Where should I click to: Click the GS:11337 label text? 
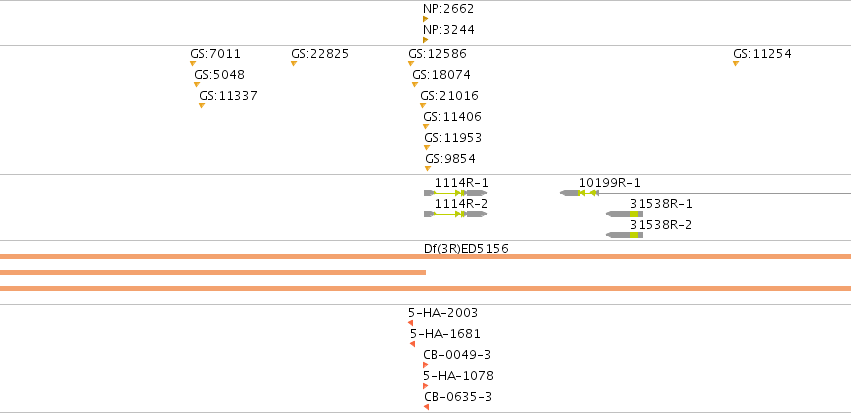point(228,96)
